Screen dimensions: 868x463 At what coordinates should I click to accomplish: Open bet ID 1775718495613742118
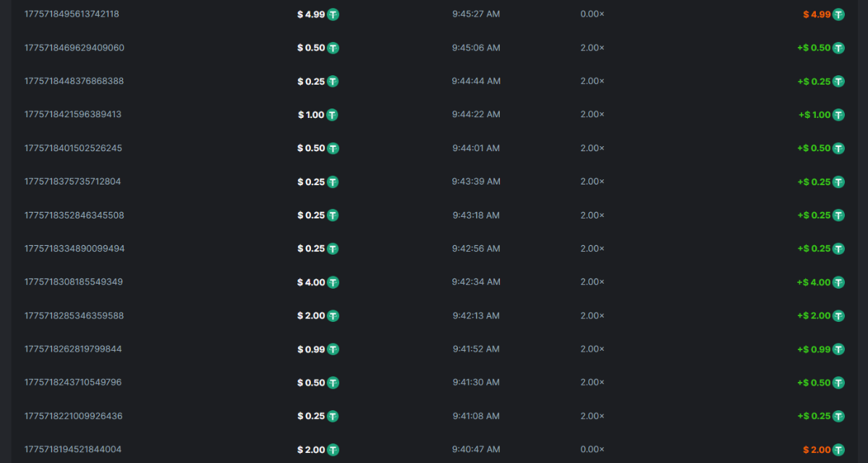click(72, 14)
